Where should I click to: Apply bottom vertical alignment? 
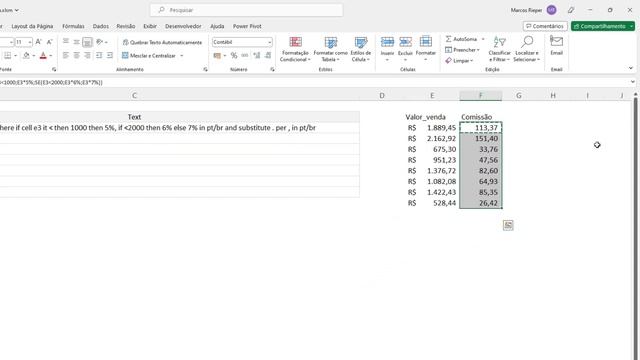click(x=87, y=42)
